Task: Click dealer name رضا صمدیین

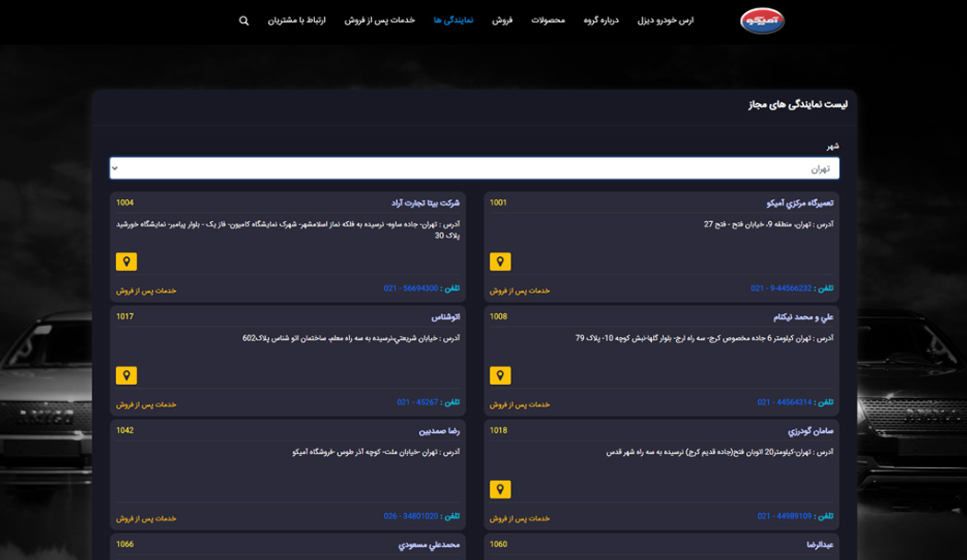Action: click(439, 431)
